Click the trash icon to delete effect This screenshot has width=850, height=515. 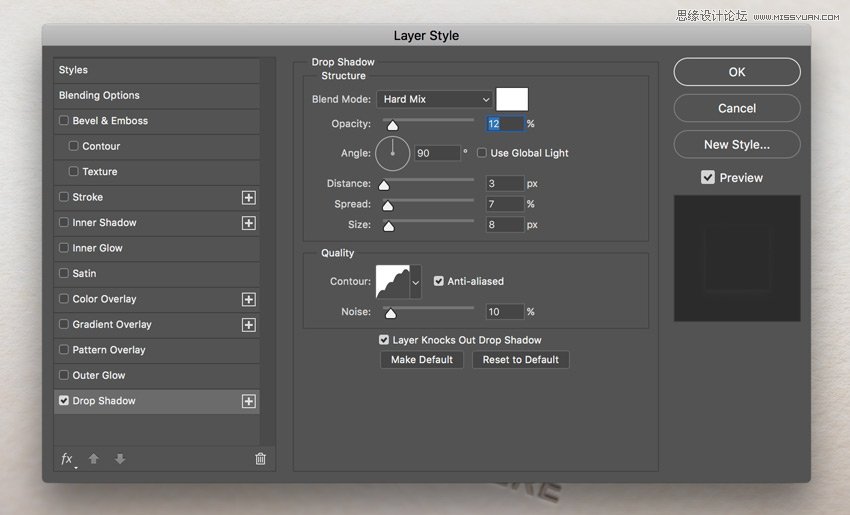(x=260, y=459)
